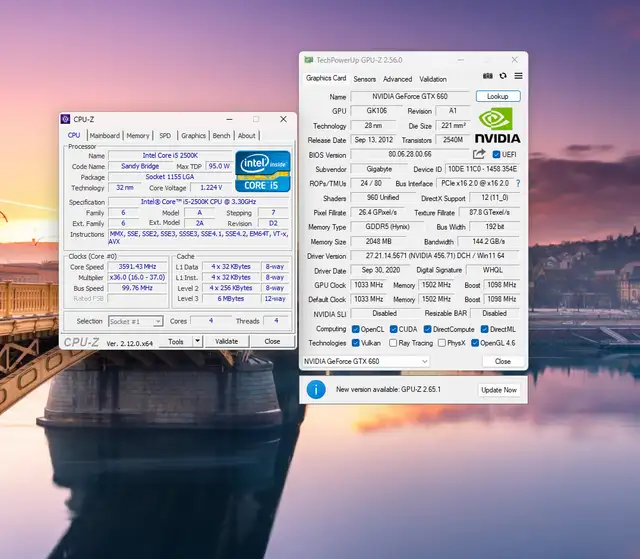Toggle the DirectML checkbox
The image size is (640, 559).
(484, 329)
